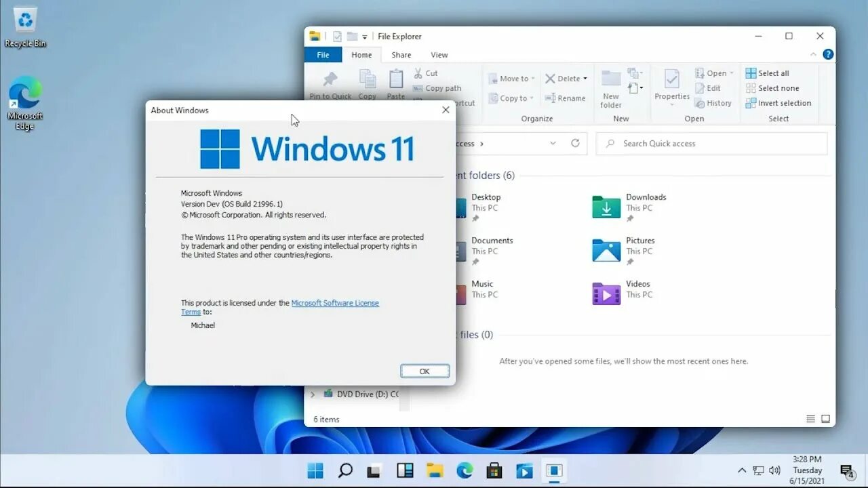Open File Explorer from the taskbar
Screen dimensions: 868x488
click(x=435, y=470)
